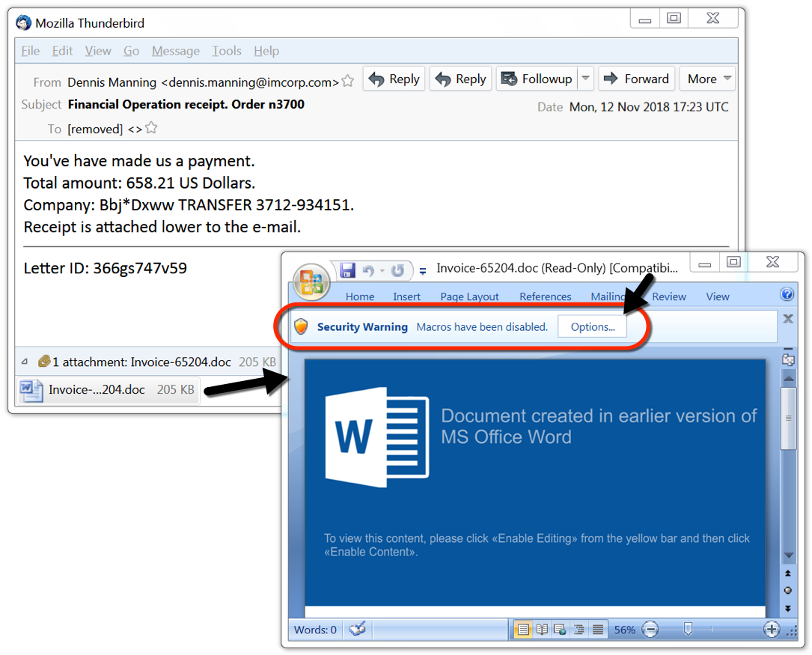Switch to the Mailings ribbon tab
This screenshot has height=655, width=812.
click(x=608, y=296)
